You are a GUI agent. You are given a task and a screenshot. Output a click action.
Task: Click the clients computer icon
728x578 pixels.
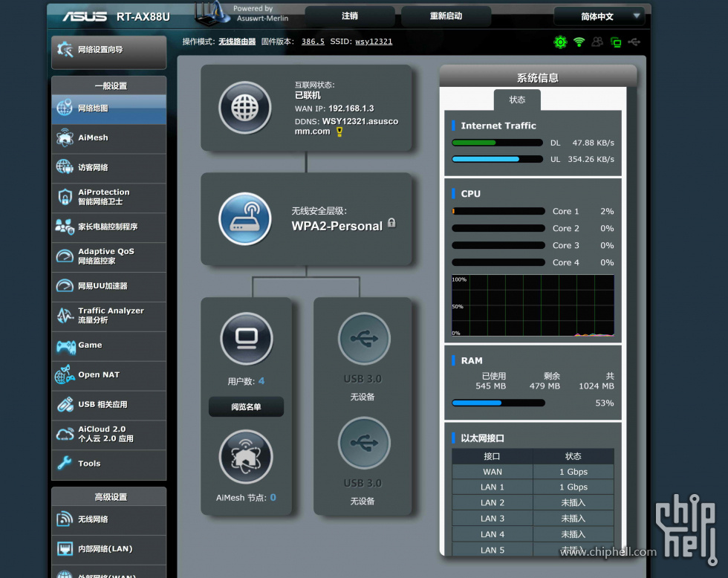pyautogui.click(x=246, y=339)
